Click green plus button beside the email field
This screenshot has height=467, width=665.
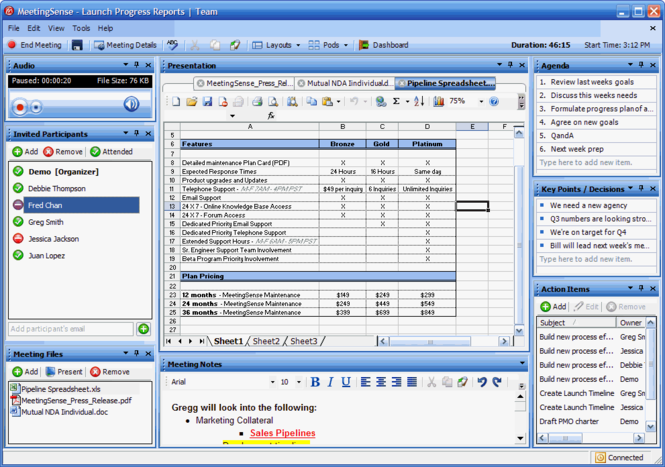(x=144, y=329)
